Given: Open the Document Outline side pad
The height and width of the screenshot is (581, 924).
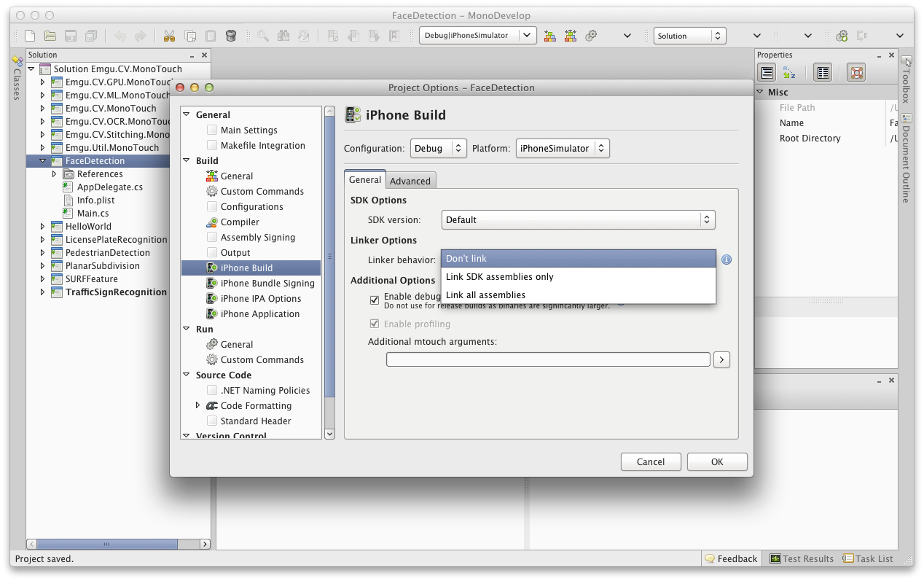Looking at the screenshot, I should point(906,157).
